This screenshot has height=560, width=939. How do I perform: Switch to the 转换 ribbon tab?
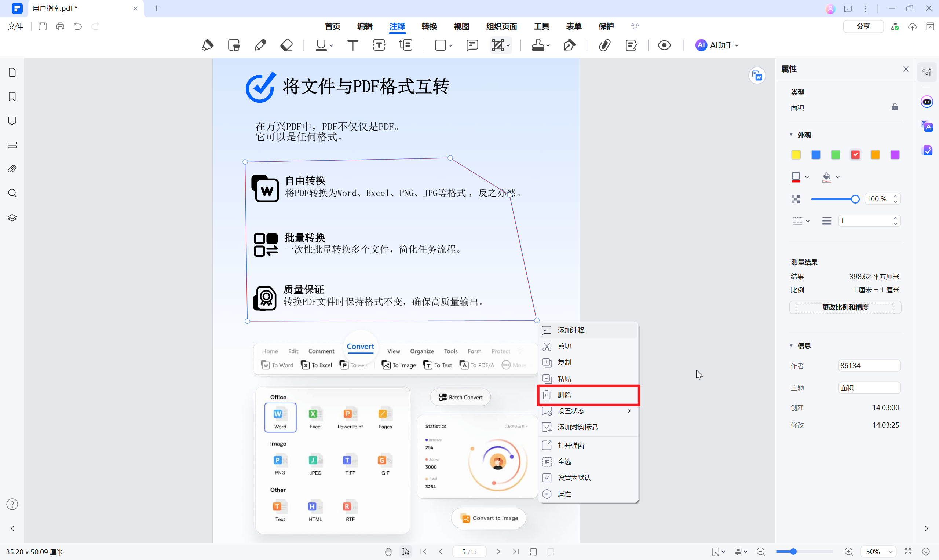[429, 26]
